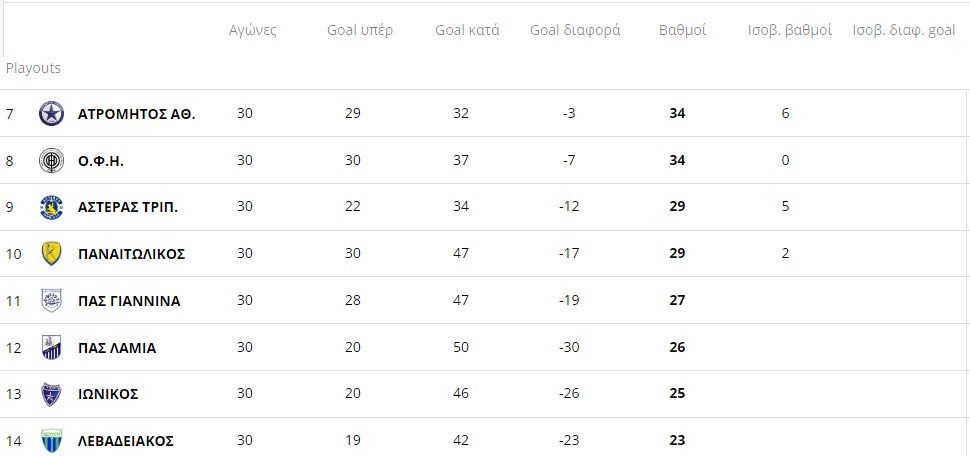Click the ΙΩΝΙΚΟΣ team name
The height and width of the screenshot is (456, 970).
108,394
